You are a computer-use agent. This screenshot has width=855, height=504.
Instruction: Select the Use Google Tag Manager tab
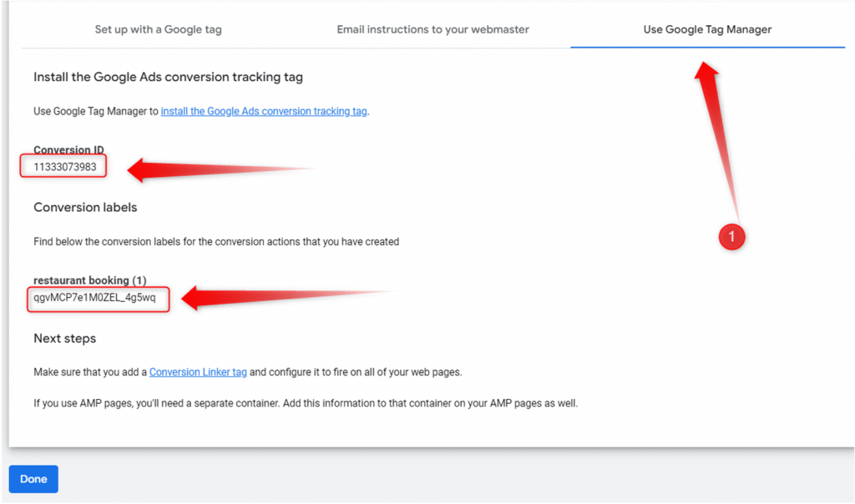(x=707, y=29)
